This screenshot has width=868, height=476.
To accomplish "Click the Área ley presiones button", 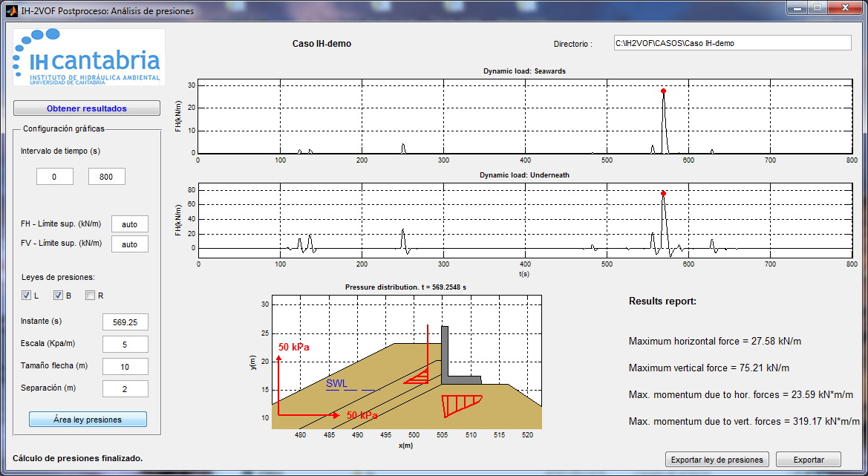I will tap(88, 420).
